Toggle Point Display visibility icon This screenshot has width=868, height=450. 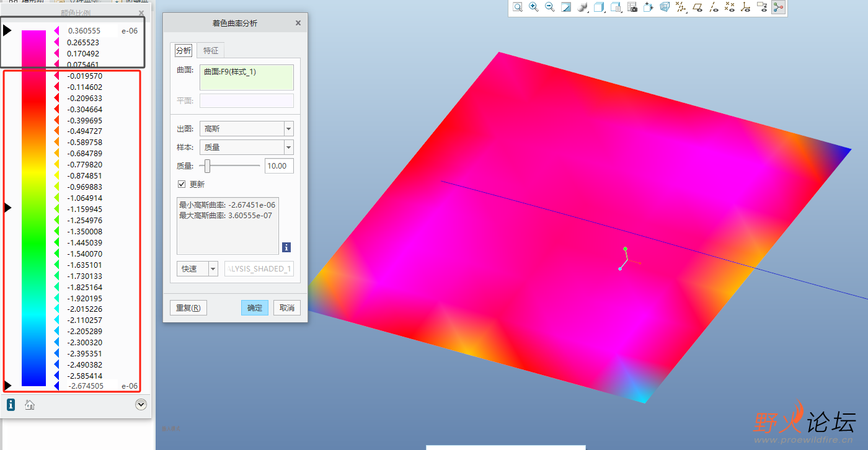point(730,7)
